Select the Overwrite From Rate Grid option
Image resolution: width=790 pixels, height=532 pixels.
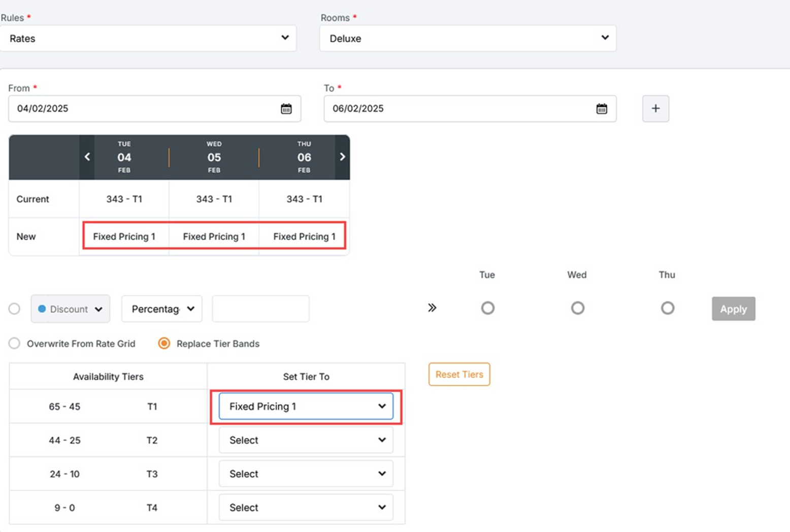pyautogui.click(x=14, y=344)
